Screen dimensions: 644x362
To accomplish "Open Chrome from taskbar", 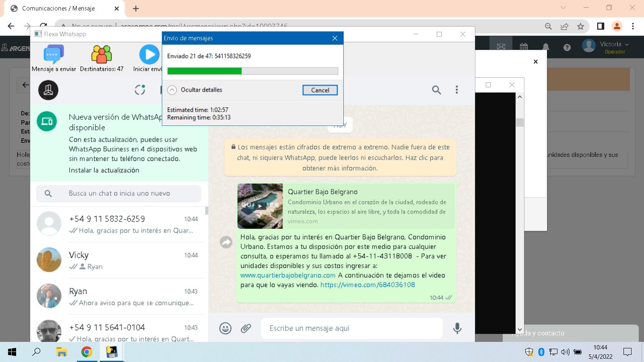I will pos(87,352).
